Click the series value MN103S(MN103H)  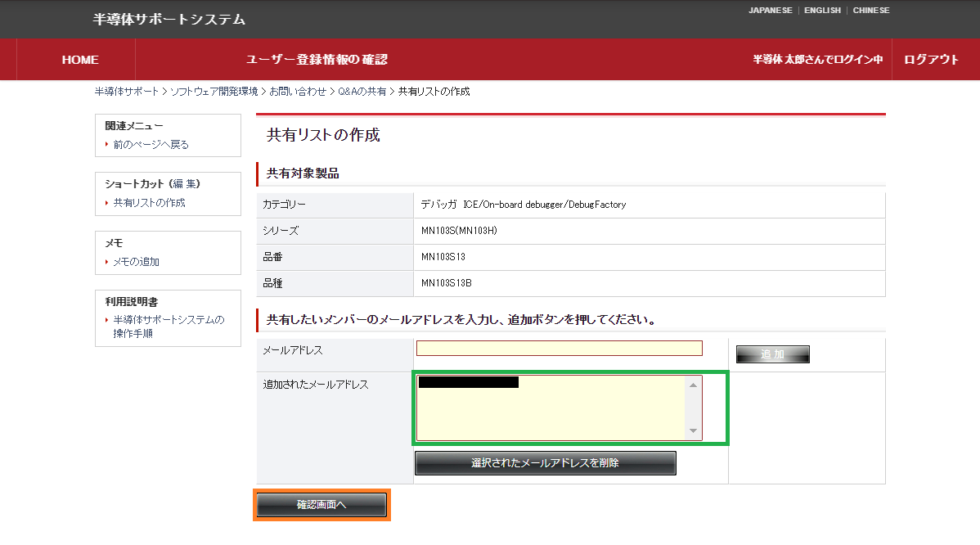coord(459,231)
